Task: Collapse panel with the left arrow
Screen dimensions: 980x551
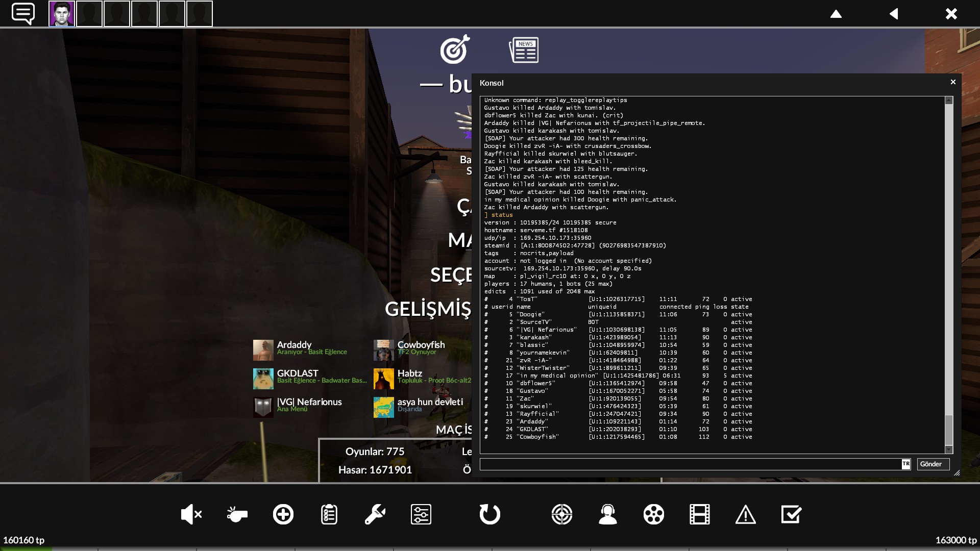Action: pos(894,14)
